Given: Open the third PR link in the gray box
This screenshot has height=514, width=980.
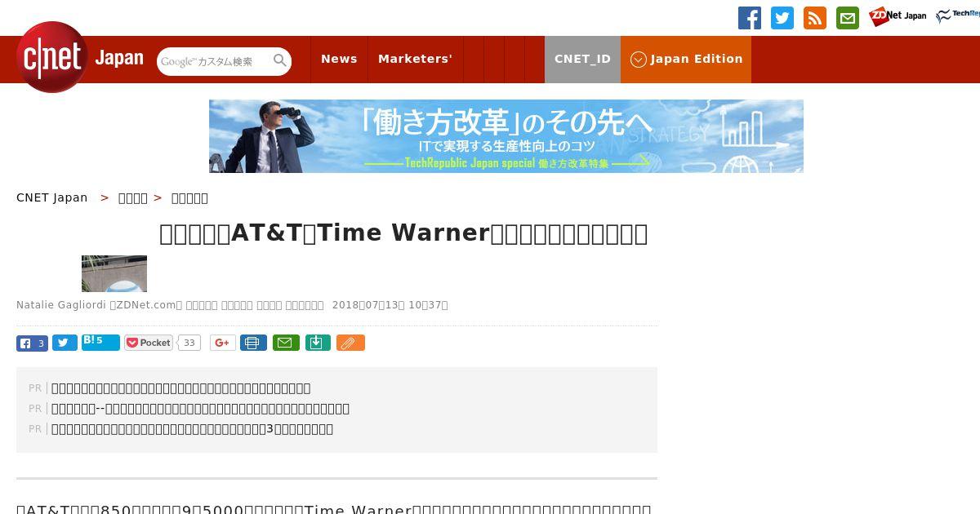Looking at the screenshot, I should coord(192,429).
